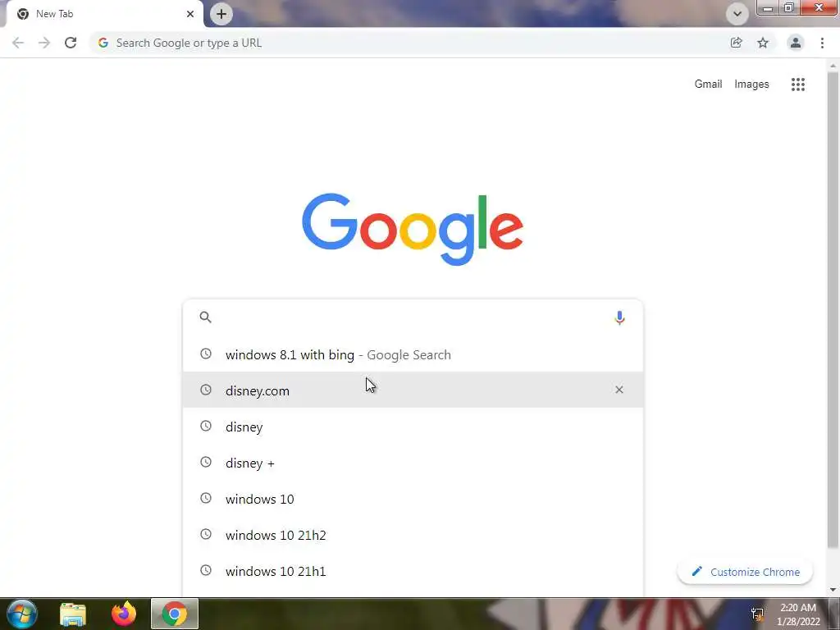Select the "disney +" suggestion
This screenshot has height=630, width=840.
point(413,463)
